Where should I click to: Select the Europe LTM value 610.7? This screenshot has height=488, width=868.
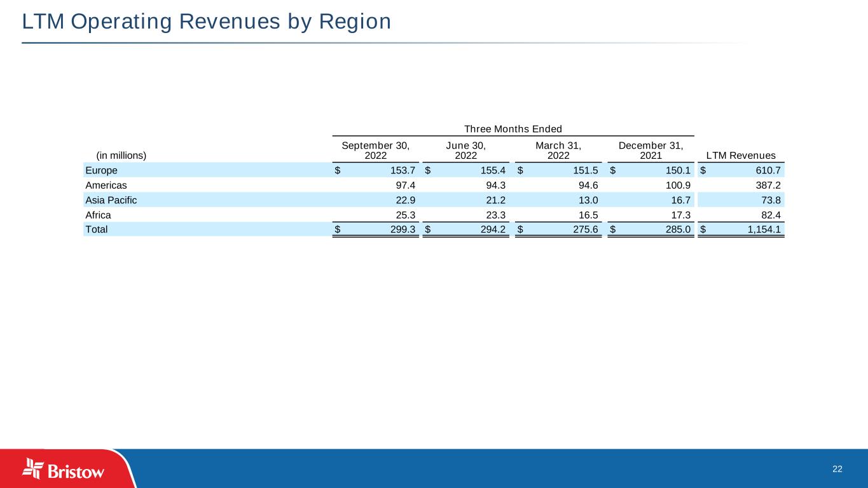(767, 170)
